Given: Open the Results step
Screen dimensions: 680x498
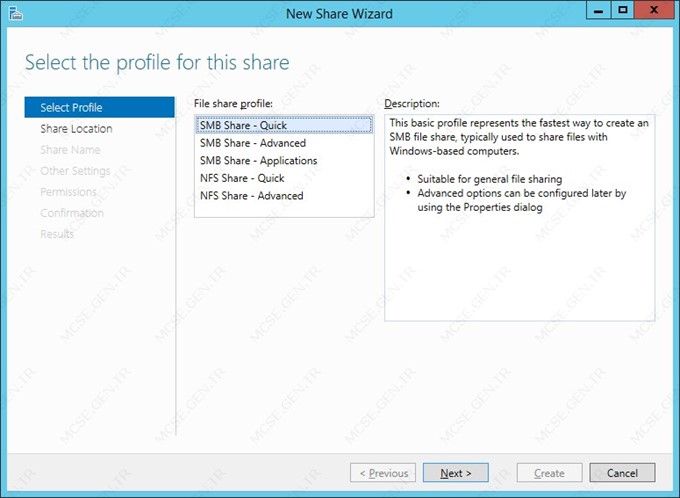Looking at the screenshot, I should point(57,234).
